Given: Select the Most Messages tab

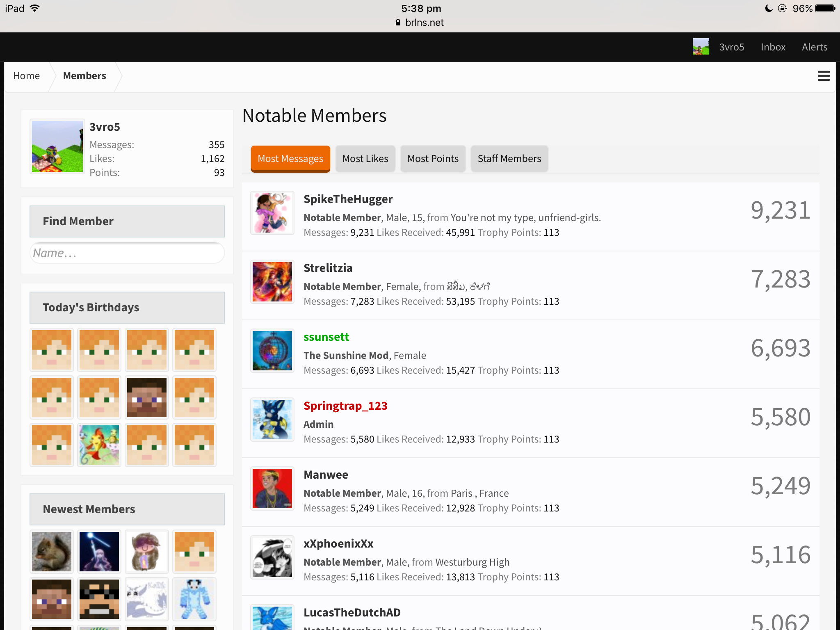Looking at the screenshot, I should pyautogui.click(x=290, y=159).
